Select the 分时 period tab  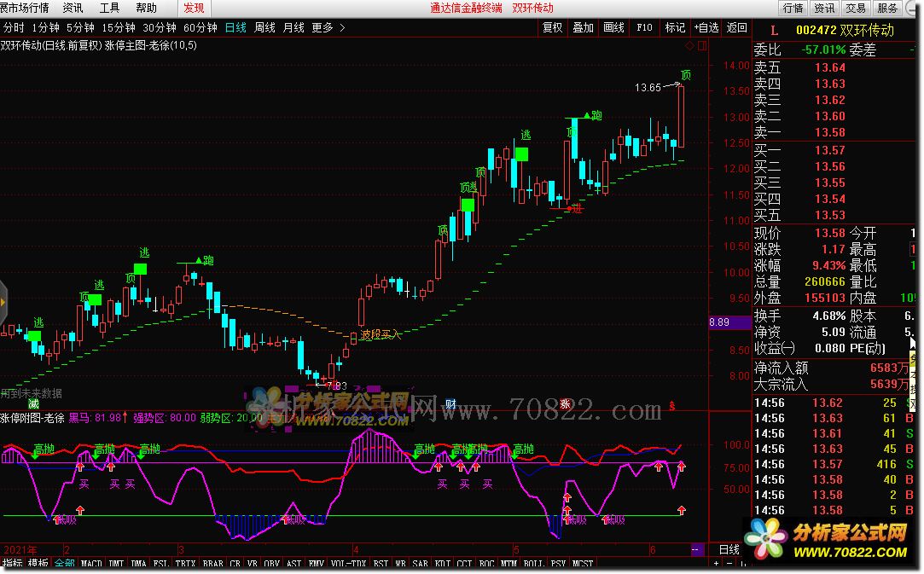pos(15,27)
